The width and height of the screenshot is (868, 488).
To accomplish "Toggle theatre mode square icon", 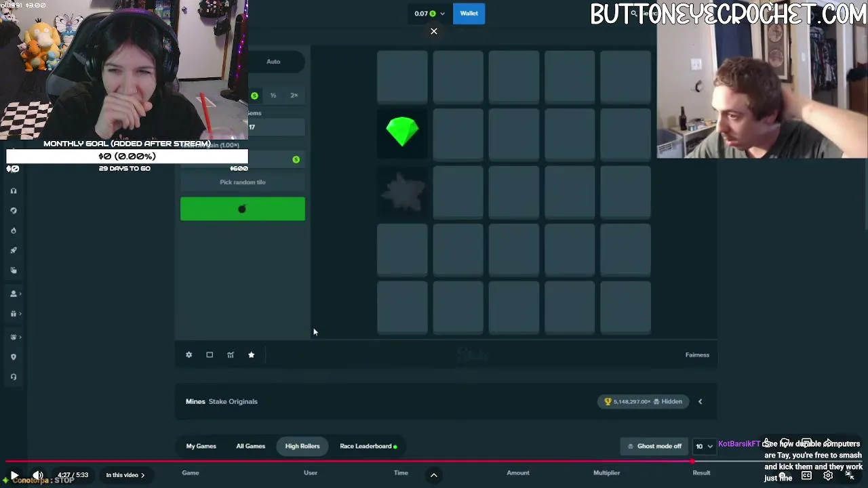I will click(x=210, y=355).
